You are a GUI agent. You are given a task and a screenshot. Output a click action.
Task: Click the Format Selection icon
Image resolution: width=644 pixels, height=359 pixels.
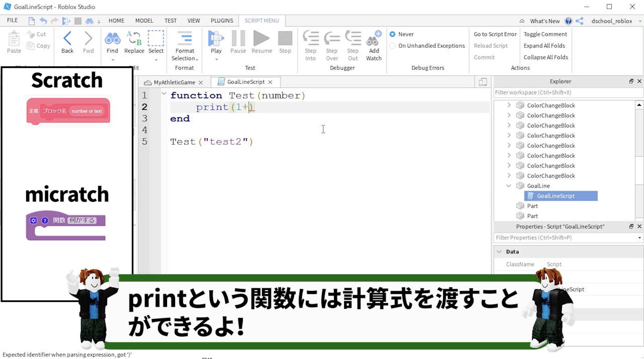185,39
